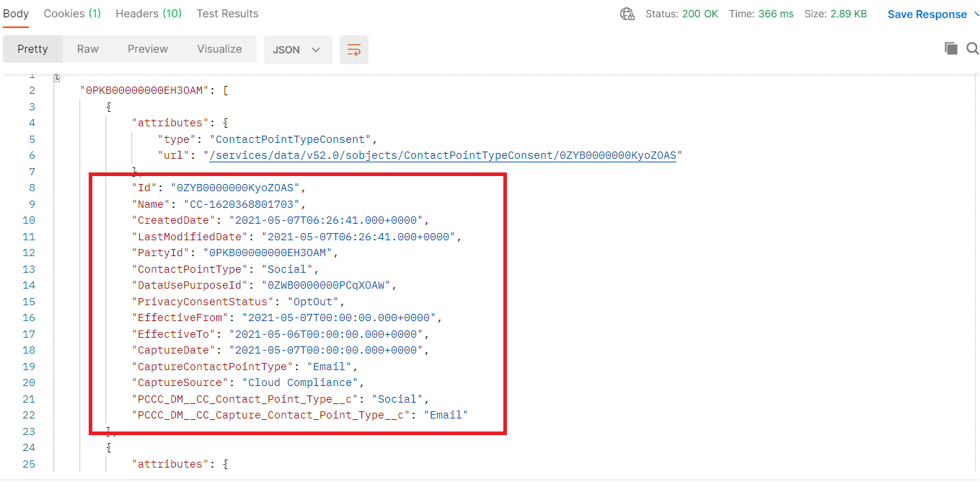Open the ContactPointTypeConsent service URL link
Screen dimensions: 980x482
tap(441, 154)
